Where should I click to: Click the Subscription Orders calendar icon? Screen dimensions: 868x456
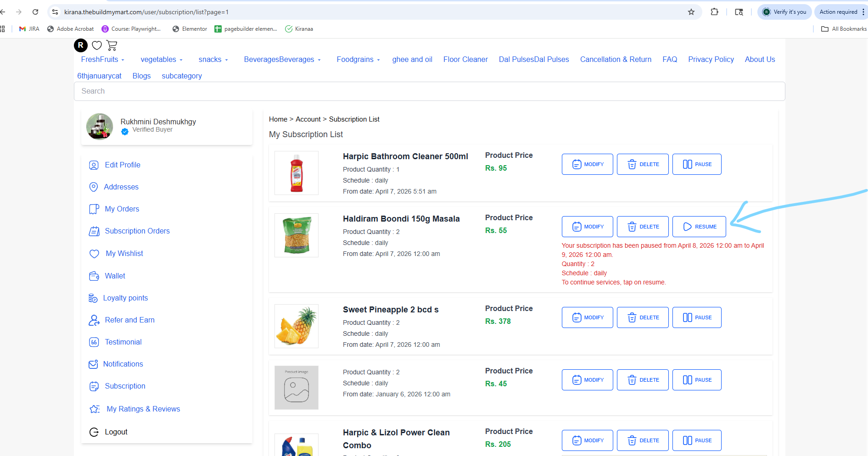click(x=94, y=231)
